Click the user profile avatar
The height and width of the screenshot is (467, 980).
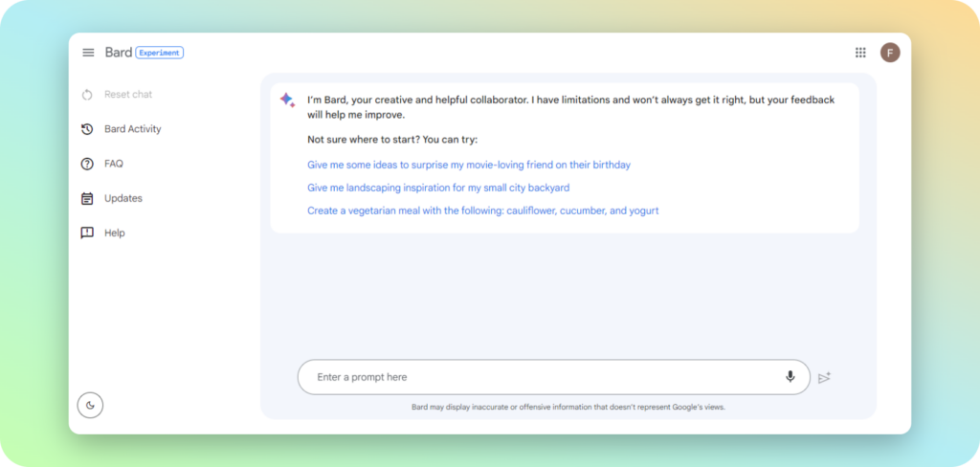click(x=890, y=53)
